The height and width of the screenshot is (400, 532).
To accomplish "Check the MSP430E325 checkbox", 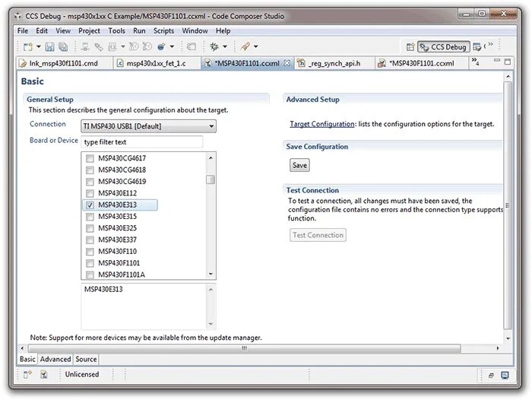I will coord(90,228).
